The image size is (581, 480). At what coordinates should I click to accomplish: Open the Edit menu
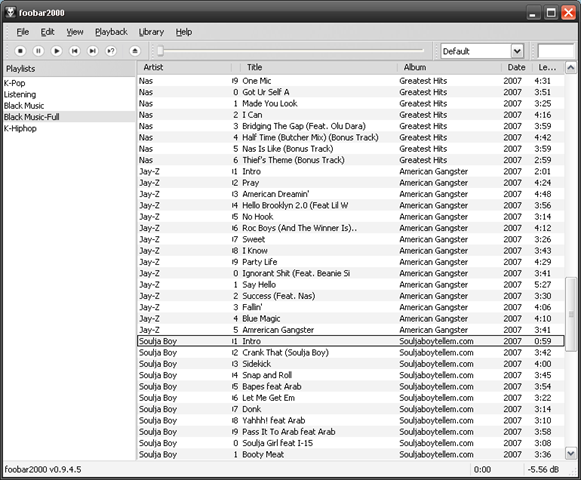click(47, 32)
